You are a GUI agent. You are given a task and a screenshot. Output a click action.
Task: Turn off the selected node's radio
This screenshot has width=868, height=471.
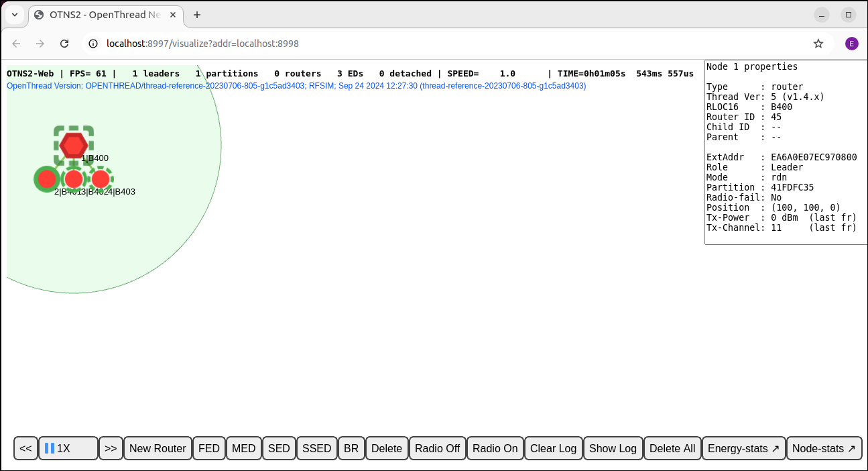tap(437, 448)
